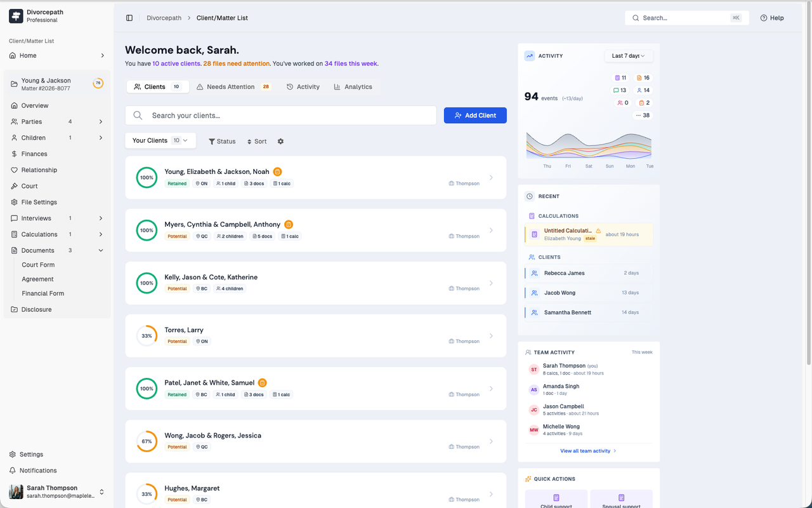Click the 34 files this week link

point(351,63)
